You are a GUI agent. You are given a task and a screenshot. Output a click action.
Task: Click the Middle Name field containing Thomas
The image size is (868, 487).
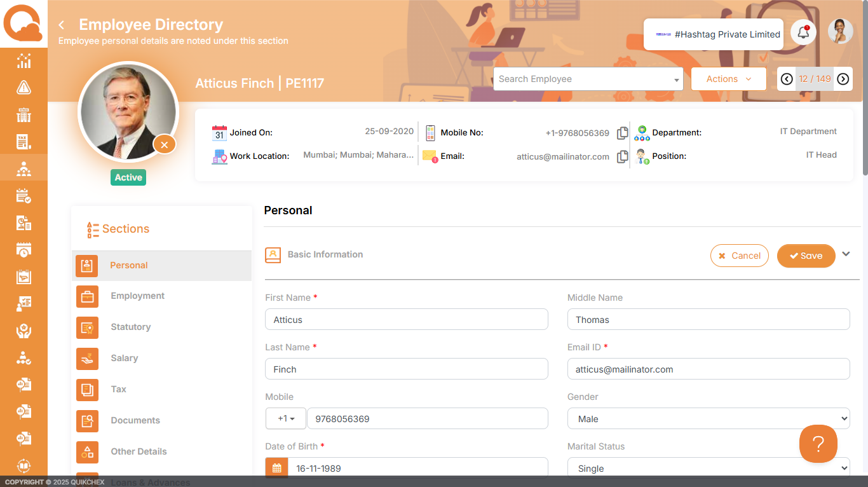(x=709, y=319)
